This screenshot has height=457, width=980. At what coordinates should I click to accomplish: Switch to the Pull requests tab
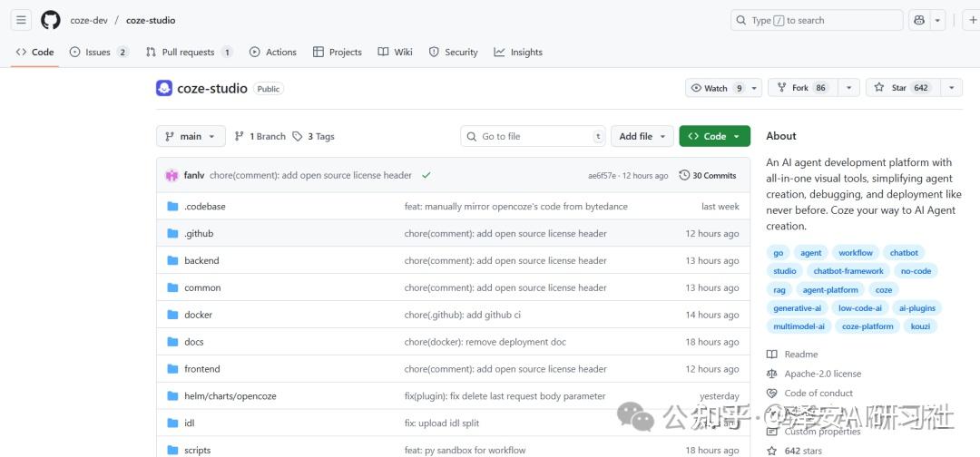(x=189, y=52)
